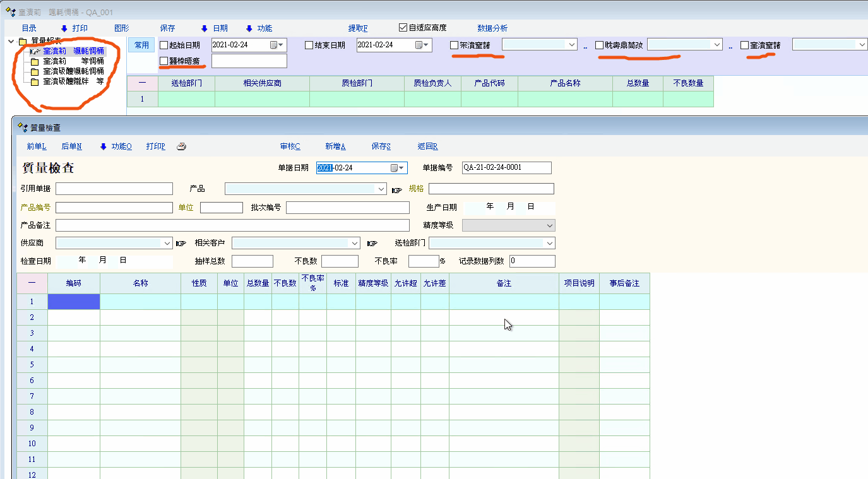The width and height of the screenshot is (868, 479).
Task: Expand the 产品 dropdown list
Action: tap(381, 189)
